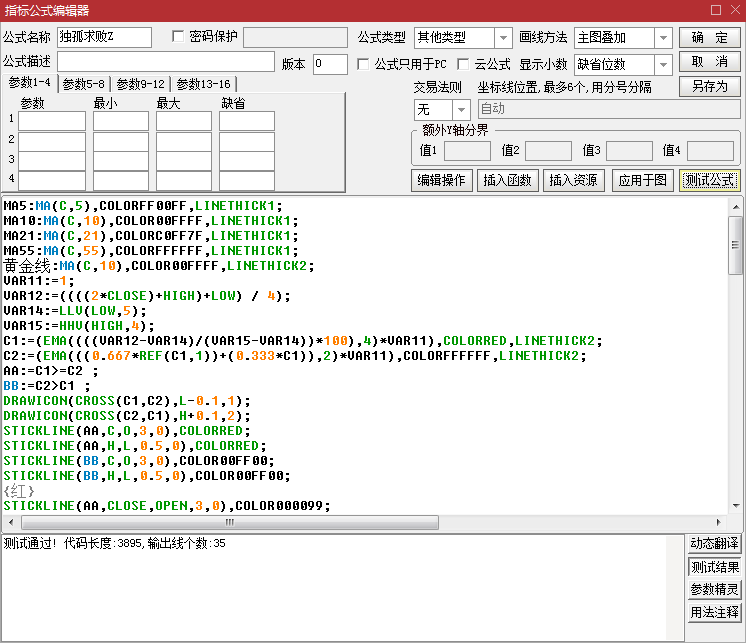The height and width of the screenshot is (643, 746).
Task: Click row 1 最小 cell
Action: (x=121, y=121)
